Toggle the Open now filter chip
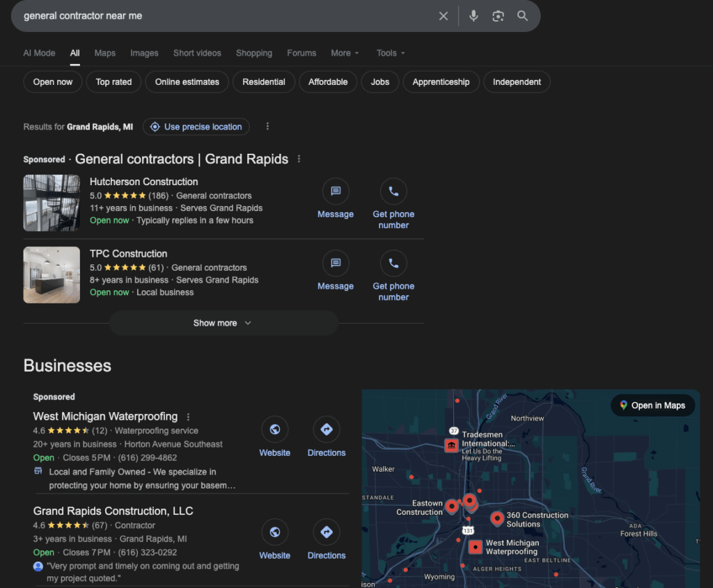Viewport: 713px width, 588px height. (53, 82)
